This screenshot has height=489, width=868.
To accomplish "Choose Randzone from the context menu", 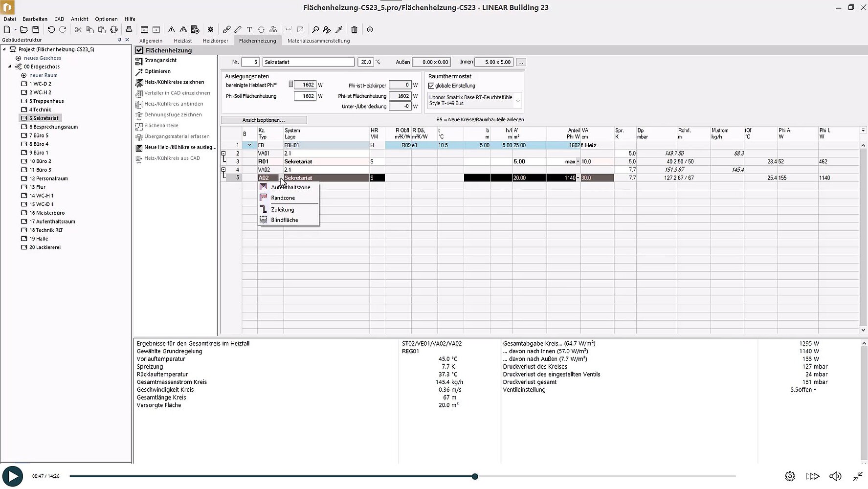I will click(x=283, y=198).
